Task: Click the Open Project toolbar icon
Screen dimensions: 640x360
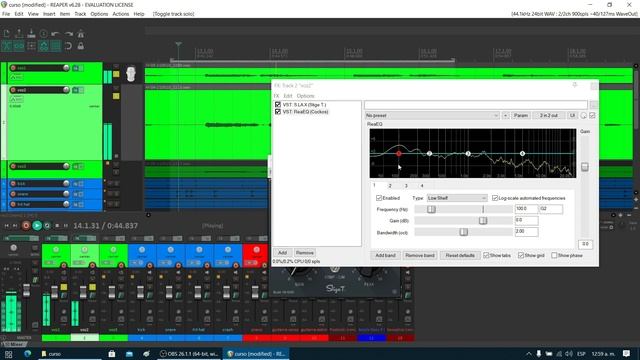Action: [x=19, y=34]
